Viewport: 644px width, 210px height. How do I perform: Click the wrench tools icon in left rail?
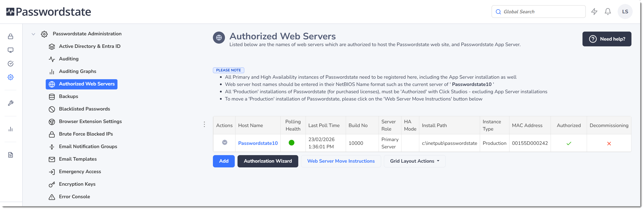(x=11, y=103)
